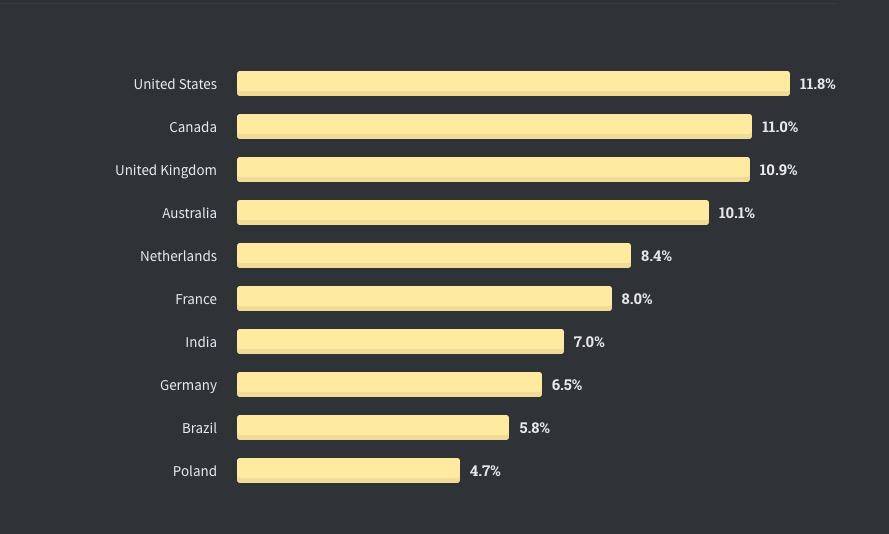The height and width of the screenshot is (534, 889).
Task: Select the Germany bar
Action: [x=390, y=385]
